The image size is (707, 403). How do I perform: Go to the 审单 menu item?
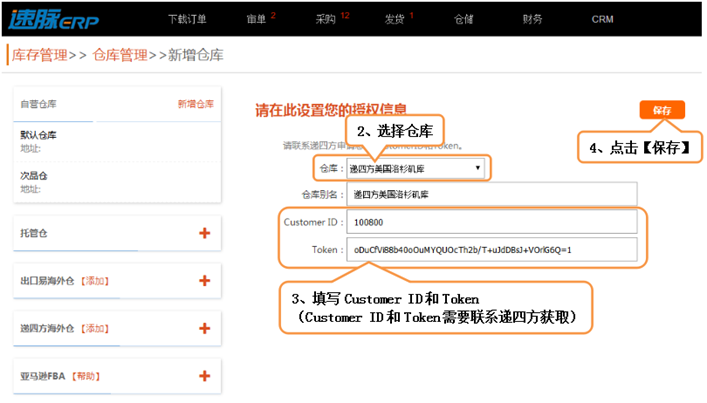tap(256, 19)
